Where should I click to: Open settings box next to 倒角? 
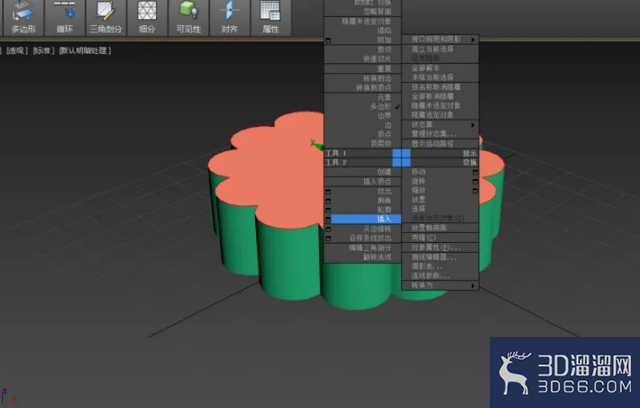point(328,201)
